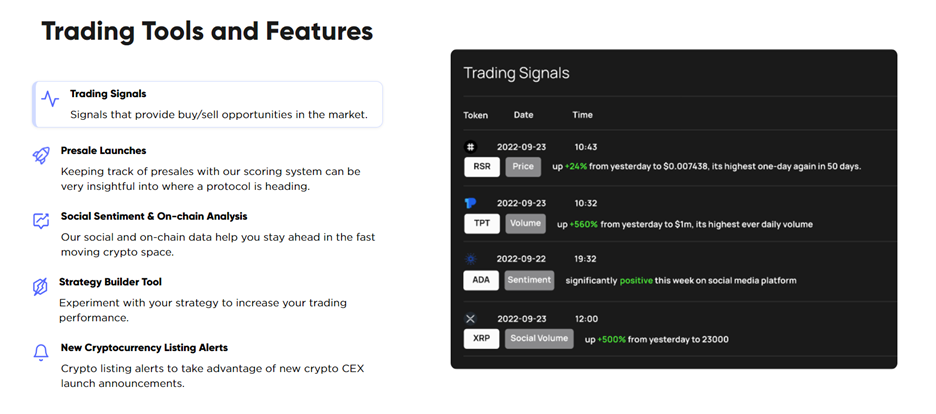The width and height of the screenshot is (936, 414).
Task: Click the RSR token button
Action: [x=482, y=167]
